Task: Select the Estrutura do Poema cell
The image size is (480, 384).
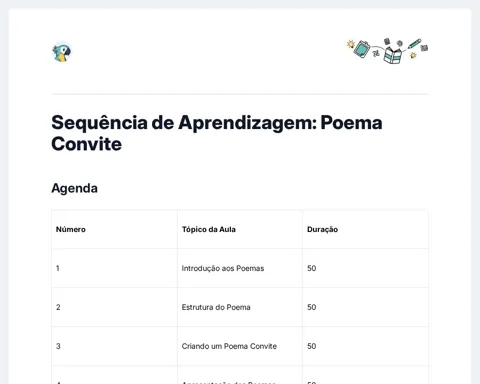Action: (x=216, y=307)
